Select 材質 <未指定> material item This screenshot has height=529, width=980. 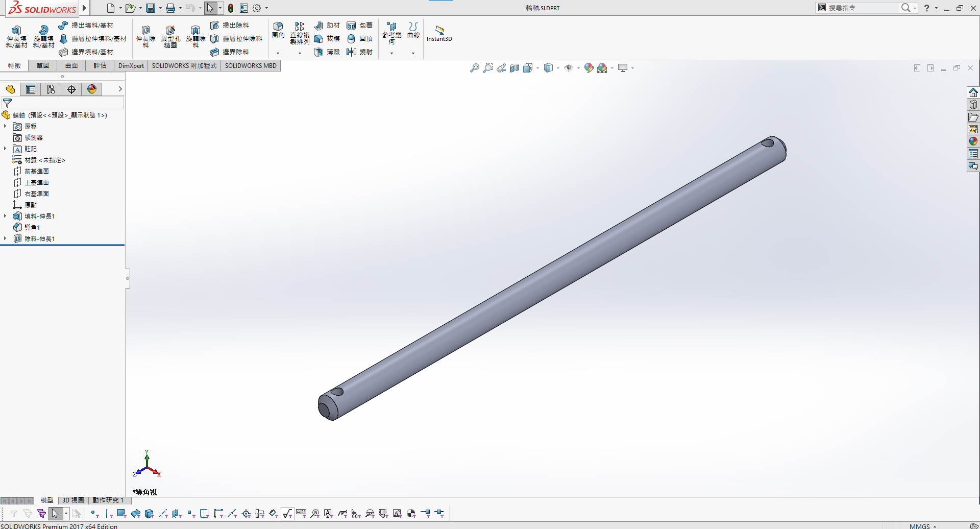click(x=39, y=160)
